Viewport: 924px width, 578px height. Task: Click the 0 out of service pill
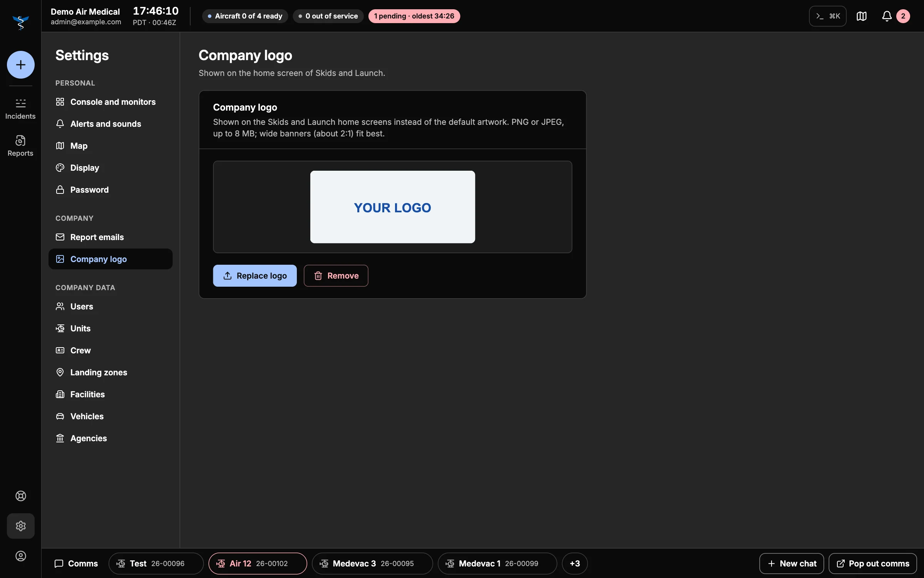pos(328,16)
